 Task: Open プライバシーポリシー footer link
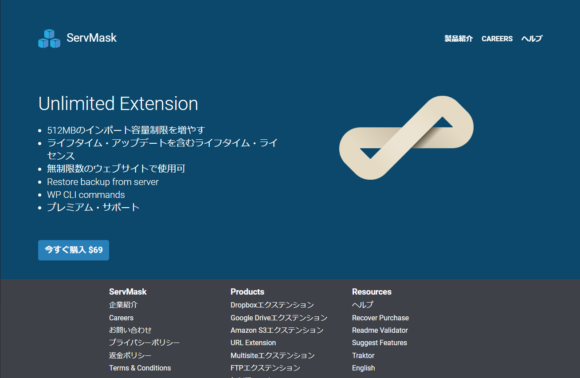144,342
